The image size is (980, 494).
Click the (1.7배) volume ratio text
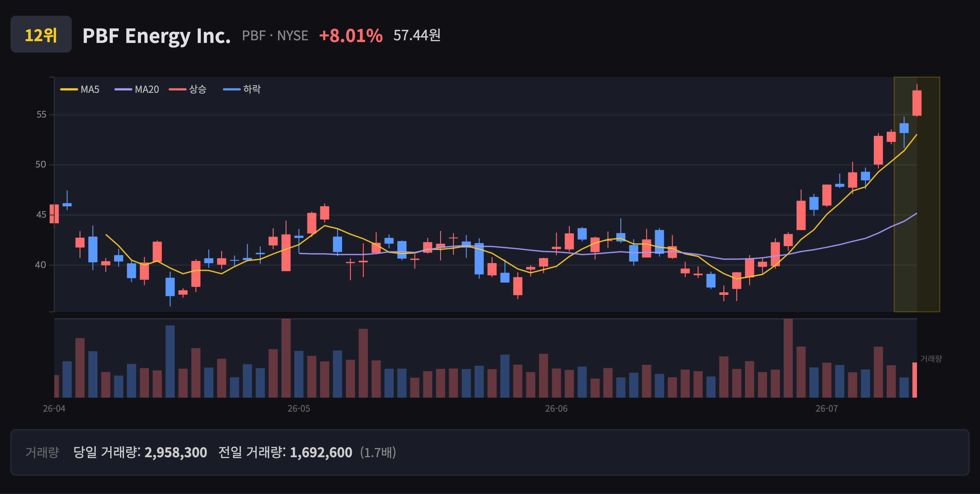tap(378, 453)
